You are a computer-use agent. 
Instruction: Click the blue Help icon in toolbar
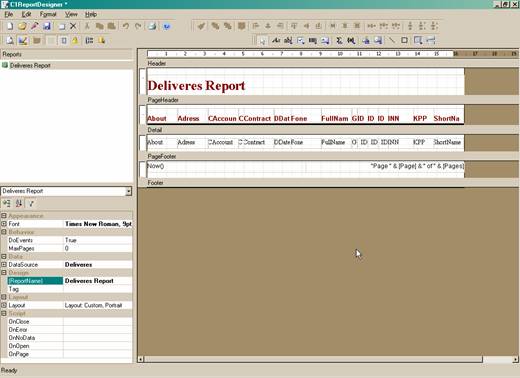(x=167, y=26)
